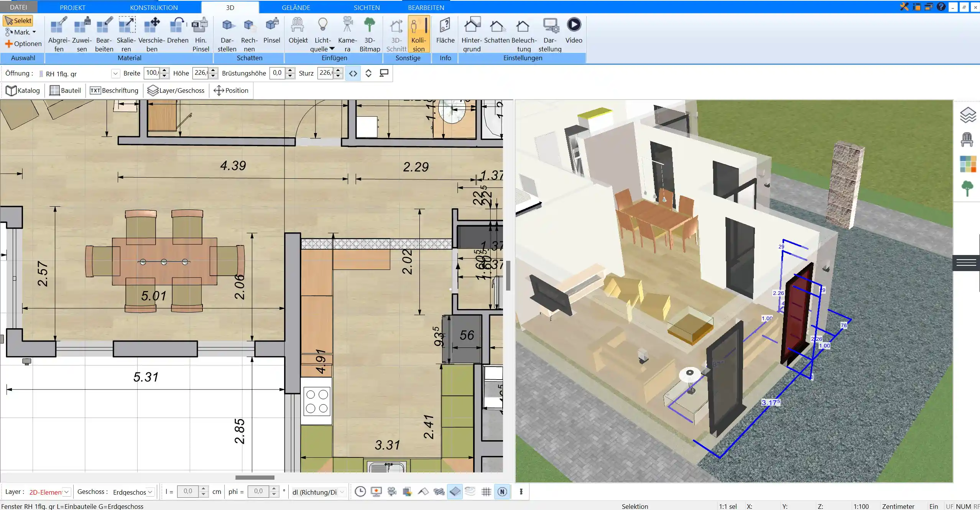Toggle the highlighted floor plane icon
Image resolution: width=980 pixels, height=510 pixels.
[x=455, y=492]
